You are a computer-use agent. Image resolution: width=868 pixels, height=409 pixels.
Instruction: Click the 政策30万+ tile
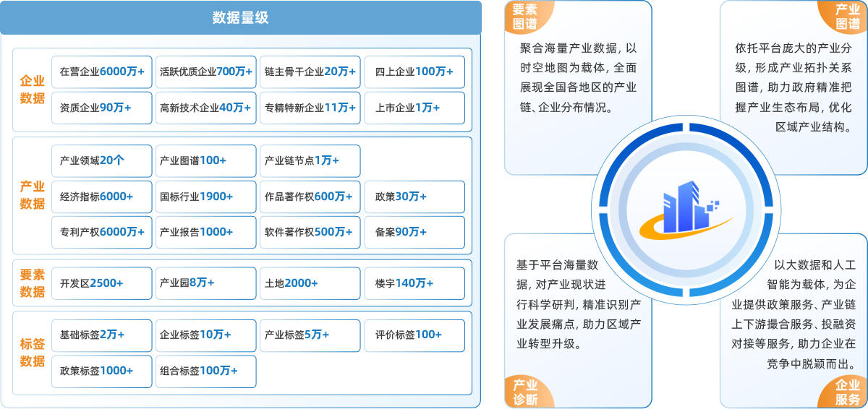click(x=414, y=197)
